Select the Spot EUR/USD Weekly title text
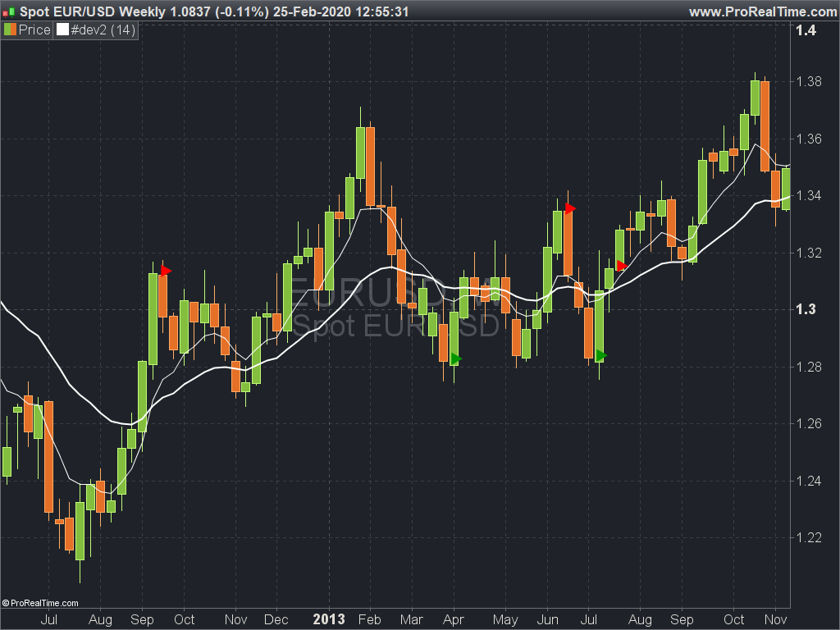The height and width of the screenshot is (630, 840). pos(94,11)
